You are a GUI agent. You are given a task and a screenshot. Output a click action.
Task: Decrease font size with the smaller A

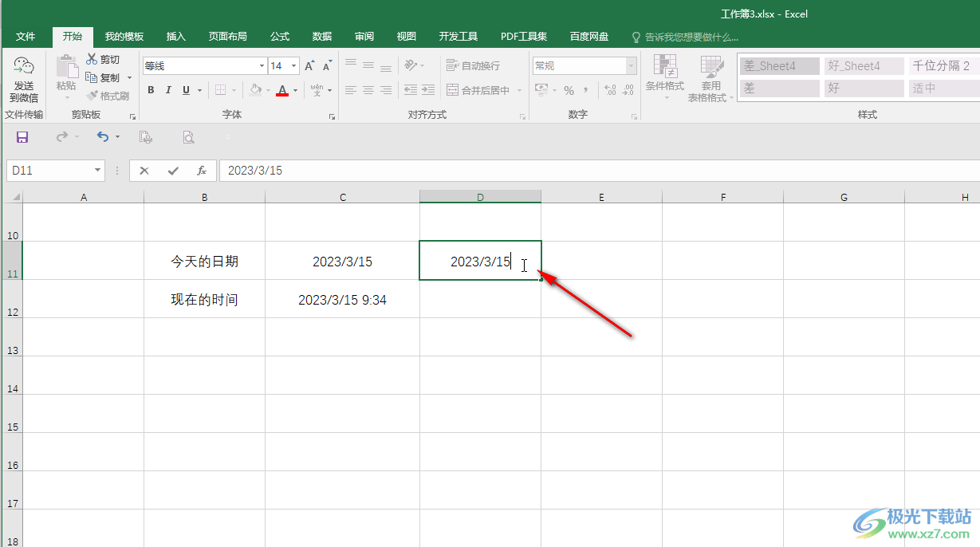(327, 66)
